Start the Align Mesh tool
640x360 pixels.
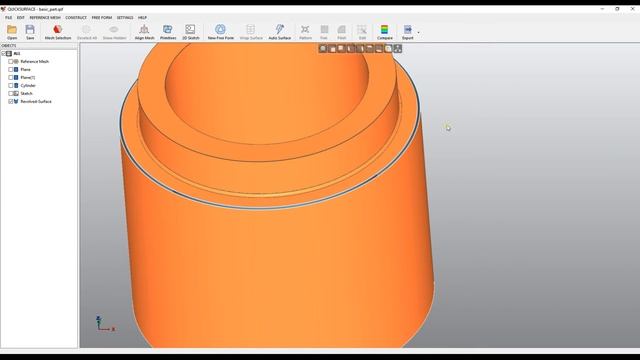pos(144,32)
